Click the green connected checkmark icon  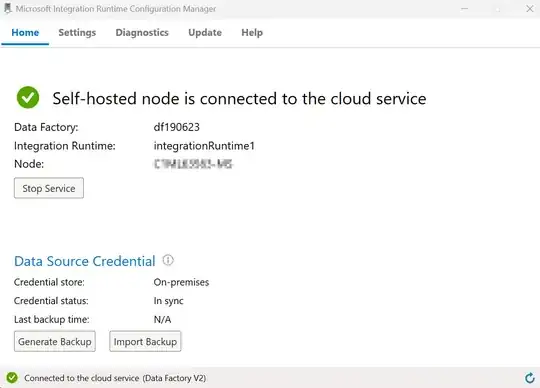28,97
